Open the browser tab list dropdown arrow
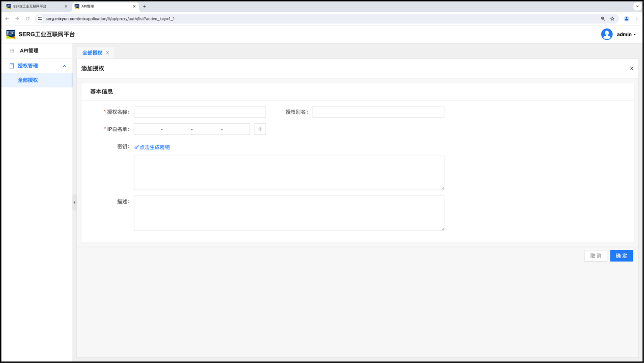 click(637, 7)
